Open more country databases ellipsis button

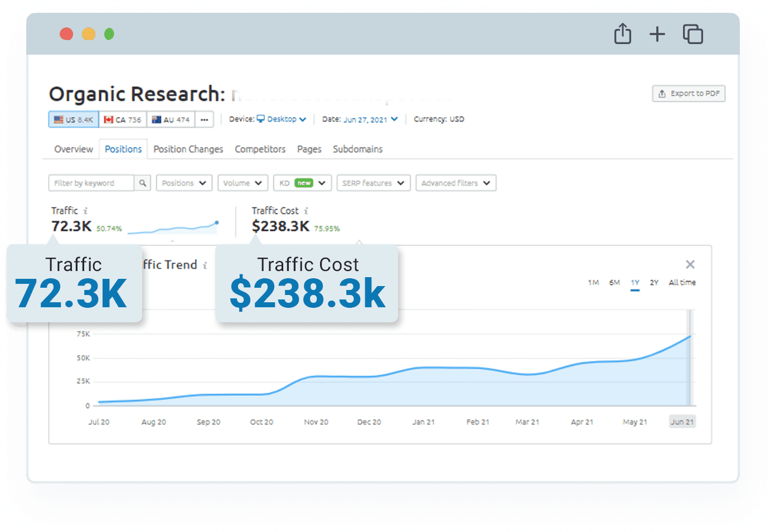204,119
